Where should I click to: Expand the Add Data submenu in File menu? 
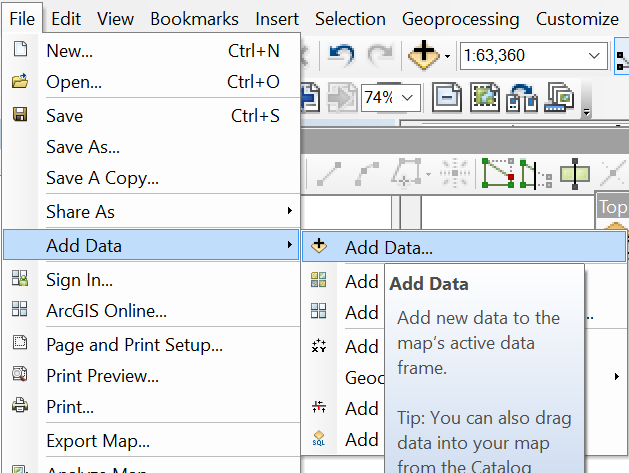pos(151,245)
